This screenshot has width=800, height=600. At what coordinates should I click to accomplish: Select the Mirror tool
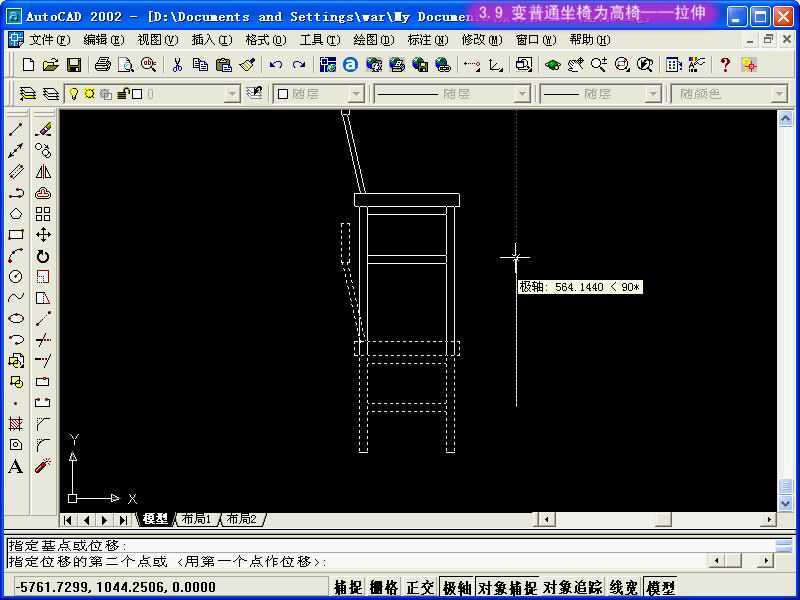point(43,172)
